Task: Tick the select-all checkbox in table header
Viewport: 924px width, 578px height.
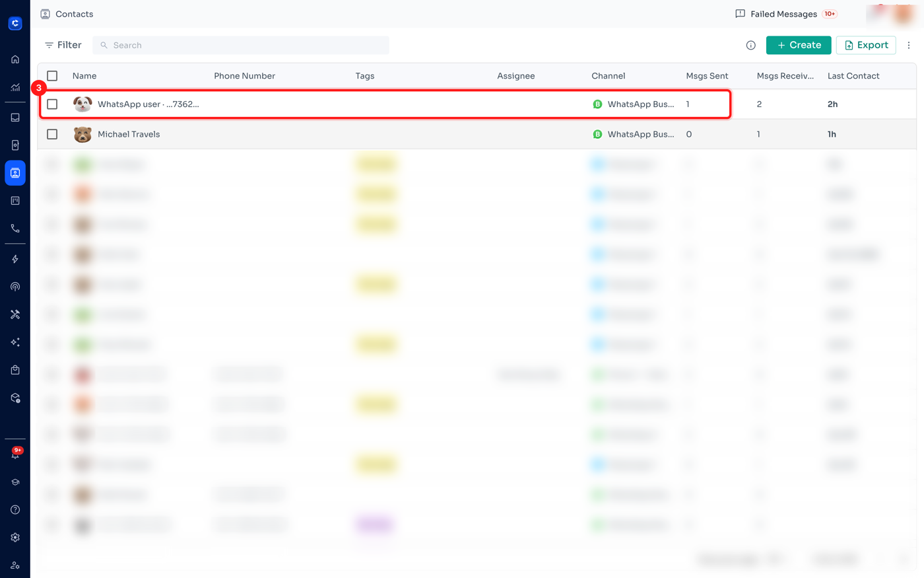Action: pos(52,76)
